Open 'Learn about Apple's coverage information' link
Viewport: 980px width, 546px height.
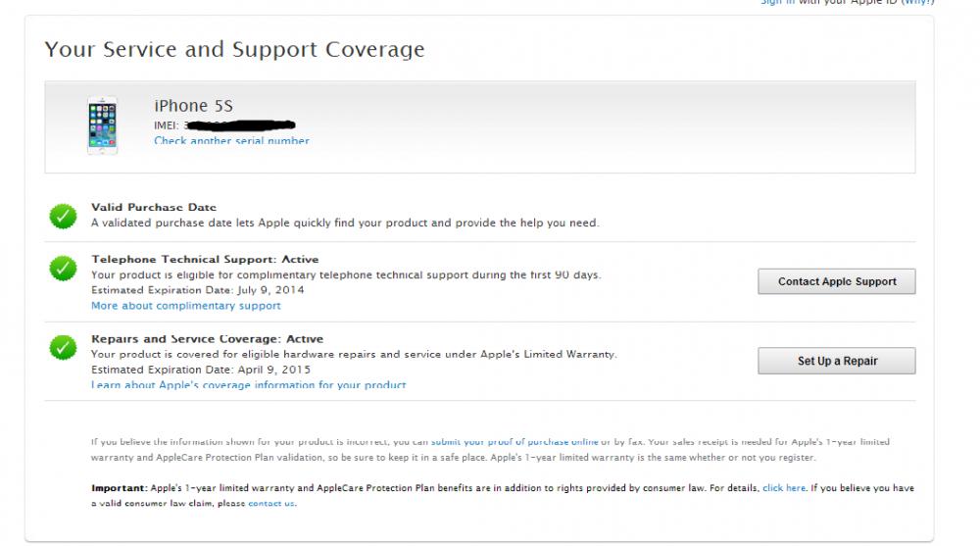click(248, 384)
